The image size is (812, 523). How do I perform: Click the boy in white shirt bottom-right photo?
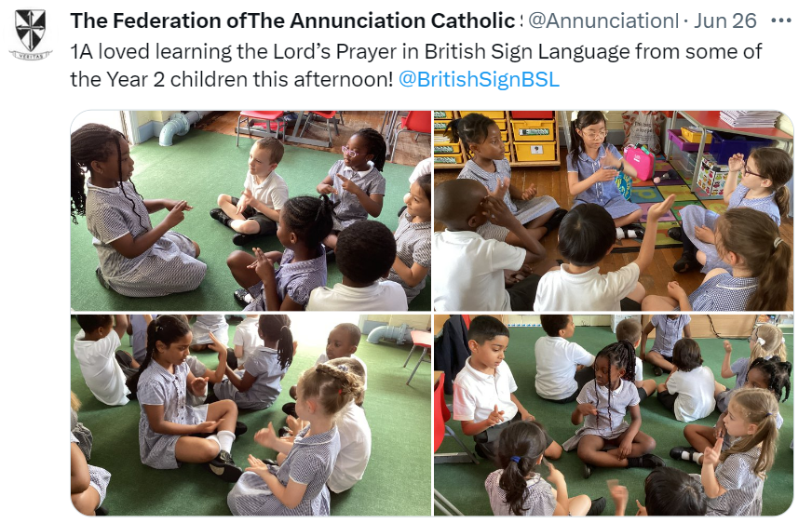pos(486,387)
